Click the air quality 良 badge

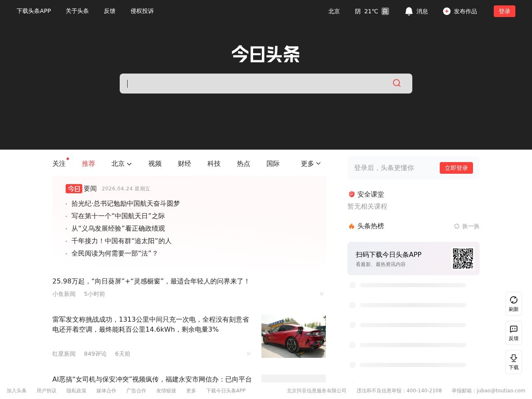(385, 11)
